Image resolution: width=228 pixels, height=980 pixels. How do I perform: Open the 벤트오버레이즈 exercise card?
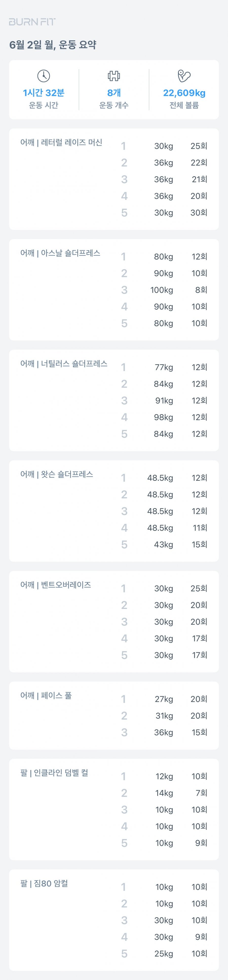point(114,622)
